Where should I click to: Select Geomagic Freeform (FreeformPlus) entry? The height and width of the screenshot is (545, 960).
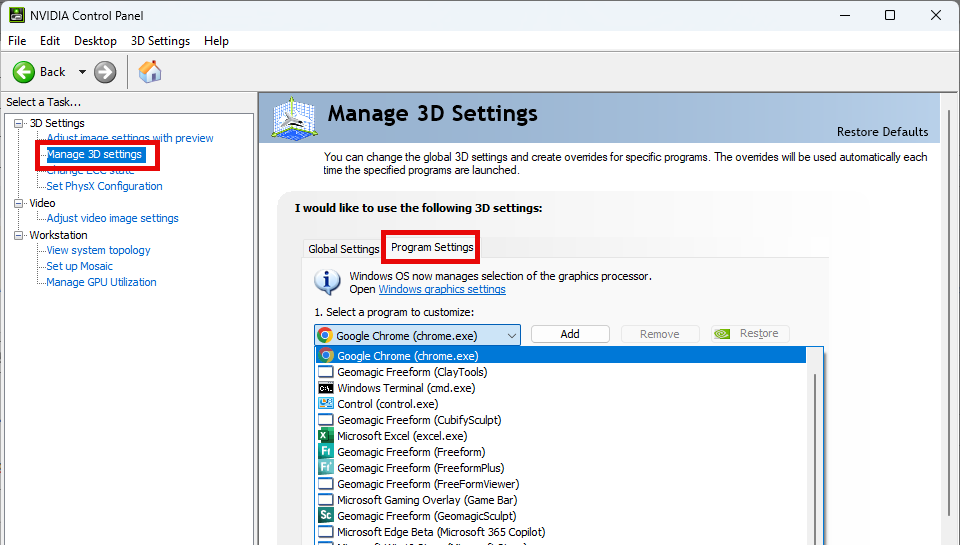point(561,467)
